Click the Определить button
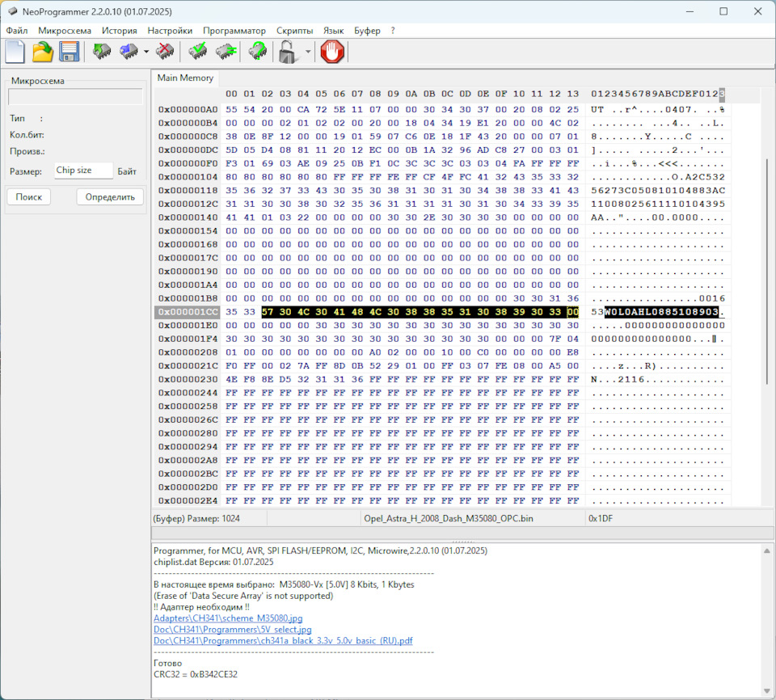The height and width of the screenshot is (700, 776). tap(110, 196)
